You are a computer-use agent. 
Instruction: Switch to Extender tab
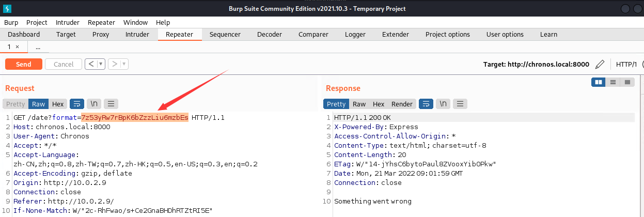396,35
